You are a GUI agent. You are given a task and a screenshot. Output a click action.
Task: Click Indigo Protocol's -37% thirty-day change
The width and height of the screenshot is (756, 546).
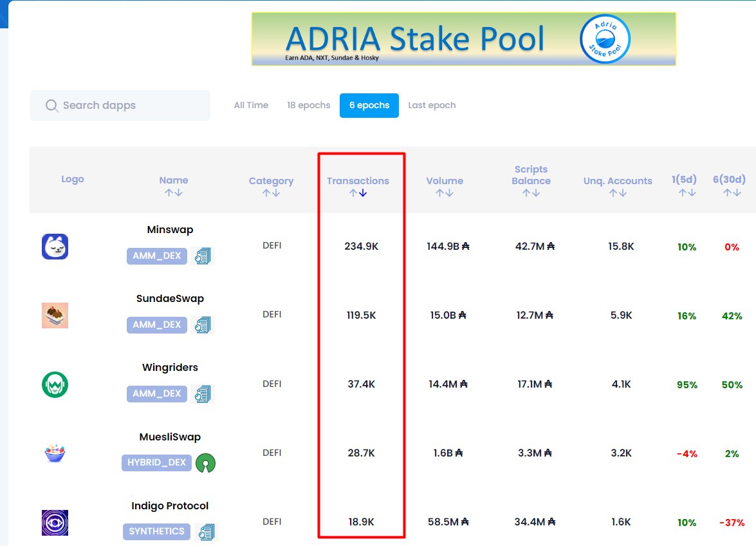click(x=732, y=523)
